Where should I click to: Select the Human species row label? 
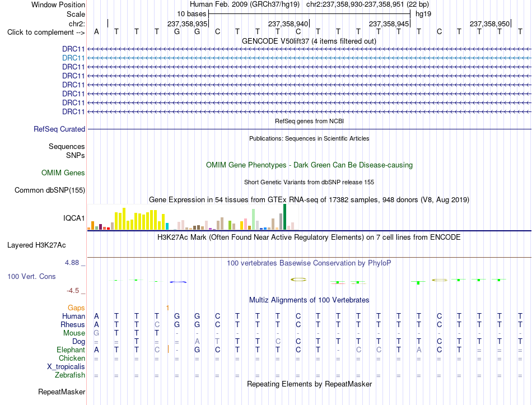tap(73, 316)
